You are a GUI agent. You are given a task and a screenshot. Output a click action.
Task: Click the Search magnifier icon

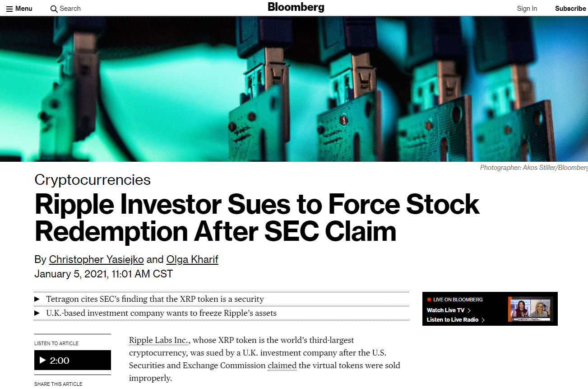(x=54, y=9)
